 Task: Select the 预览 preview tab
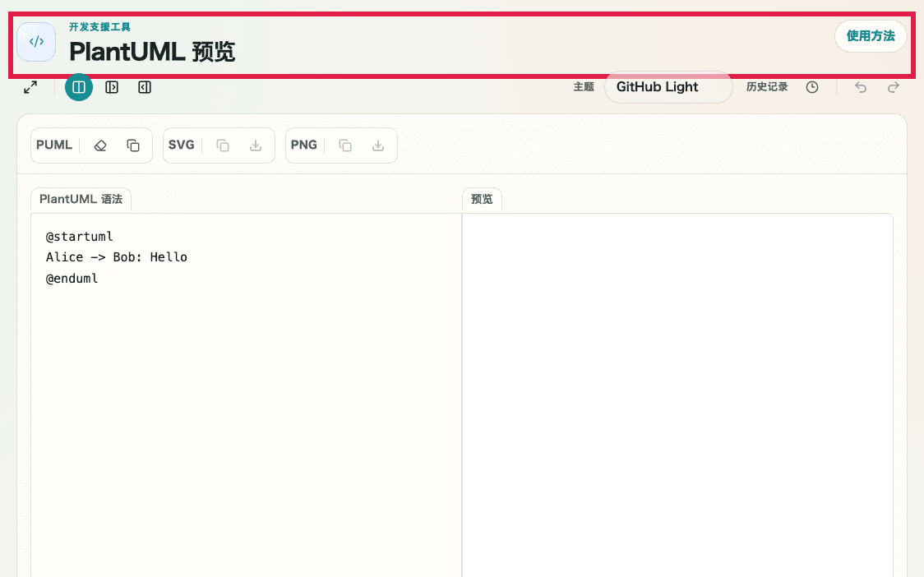(x=482, y=198)
